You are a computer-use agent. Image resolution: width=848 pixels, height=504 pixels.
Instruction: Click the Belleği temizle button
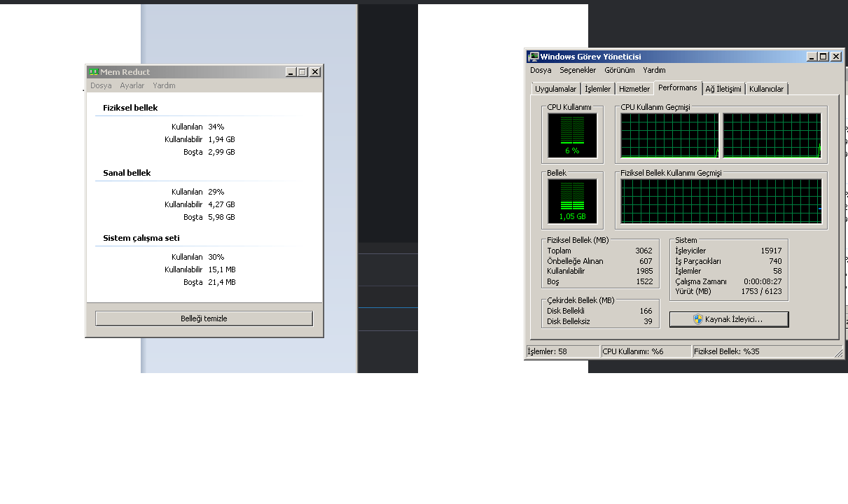click(204, 318)
